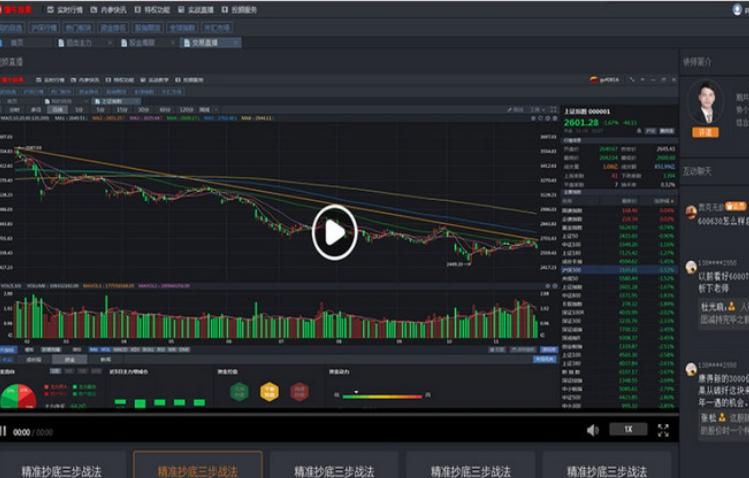Close the 资金揭秘 tab
This screenshot has width=749, height=478.
pos(172,43)
